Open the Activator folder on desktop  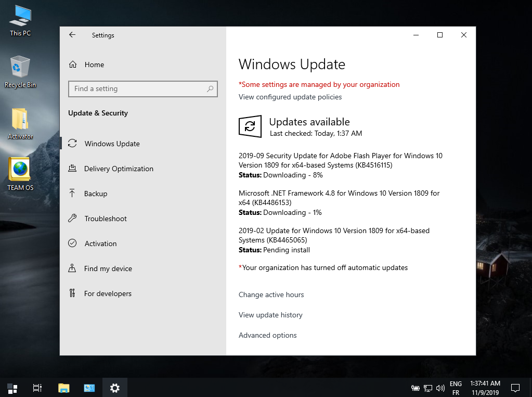(20, 124)
